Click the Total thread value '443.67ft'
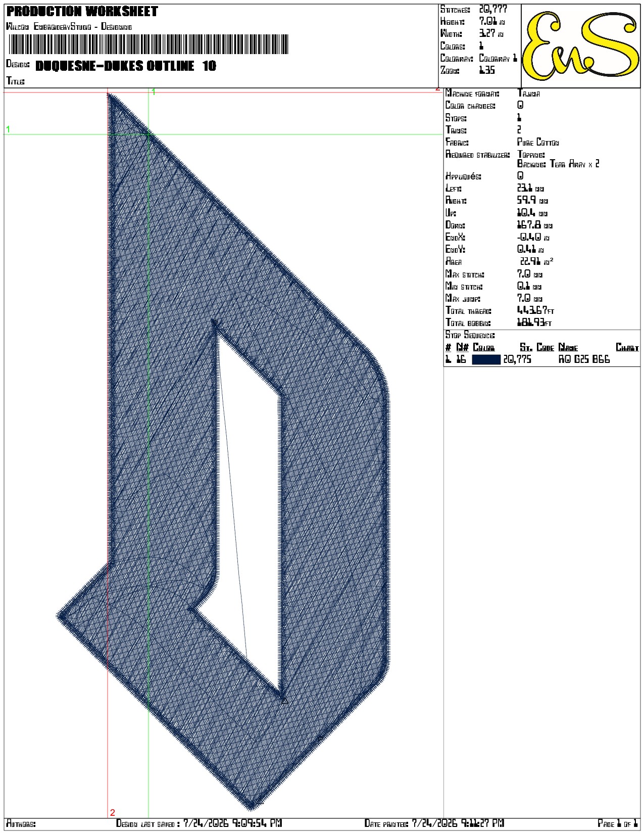Viewport: 644px width, 834px height. pos(535,310)
